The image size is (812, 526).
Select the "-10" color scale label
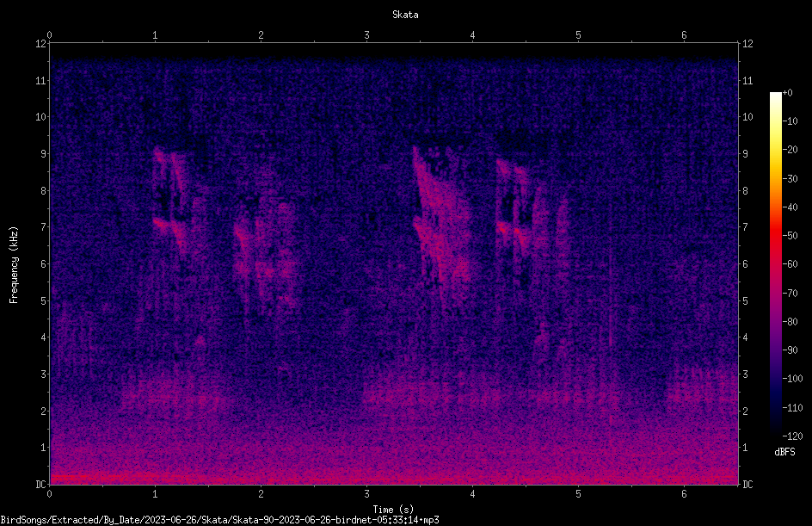[x=790, y=121]
